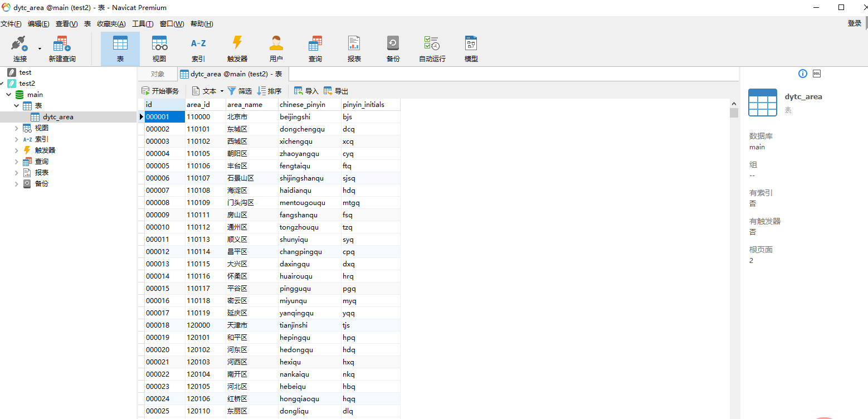Open the Backup (备份) toolbar icon
Viewport: 868px width, 419px height.
pos(393,49)
